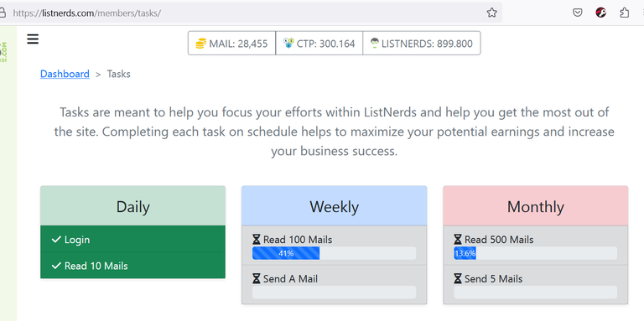Click the LISTNERDS token icon

[374, 43]
